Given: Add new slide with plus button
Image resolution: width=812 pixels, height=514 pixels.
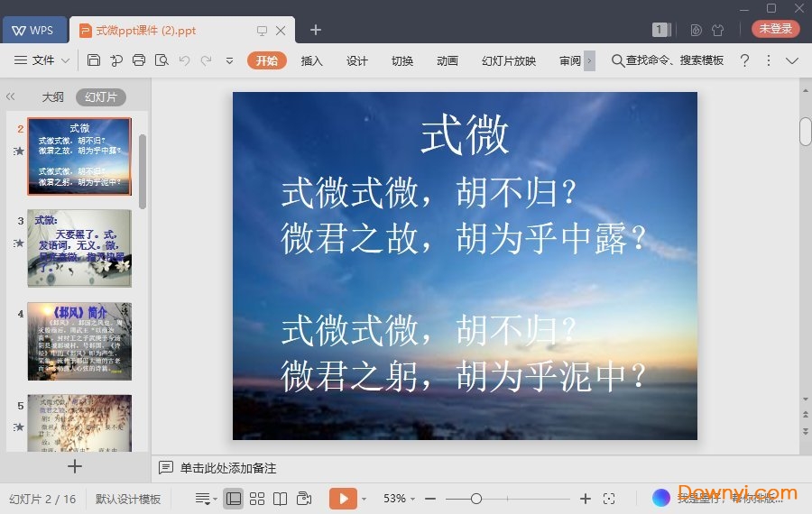Looking at the screenshot, I should click(75, 466).
